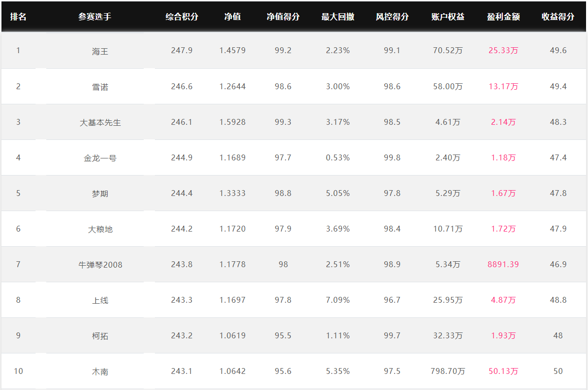
Task: Click the 综合积分 column header
Action: point(182,17)
